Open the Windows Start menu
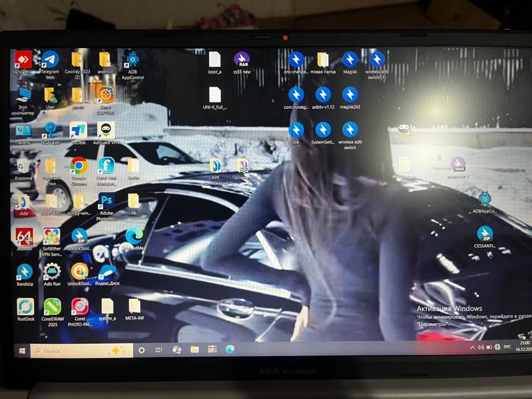 pyautogui.click(x=22, y=351)
